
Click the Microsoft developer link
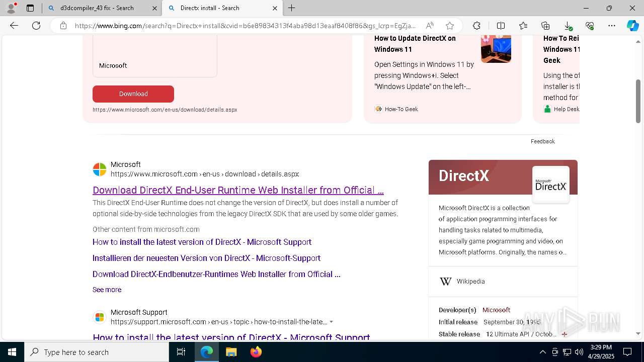[496, 310]
